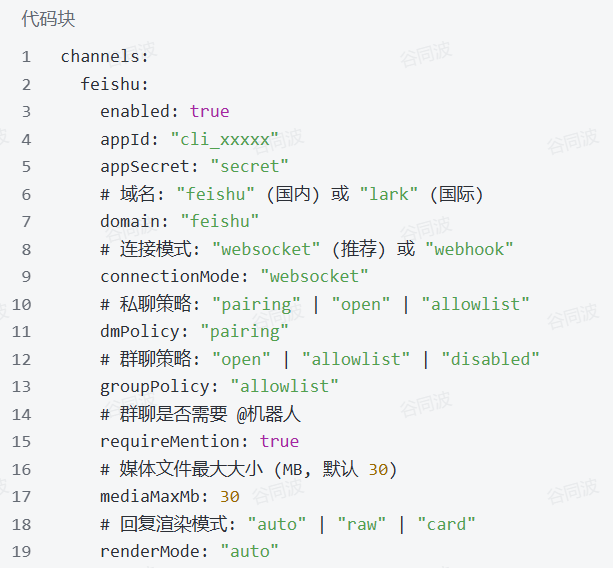Click the domain "feishu" value on line 7
This screenshot has width=613, height=568.
coord(219,221)
